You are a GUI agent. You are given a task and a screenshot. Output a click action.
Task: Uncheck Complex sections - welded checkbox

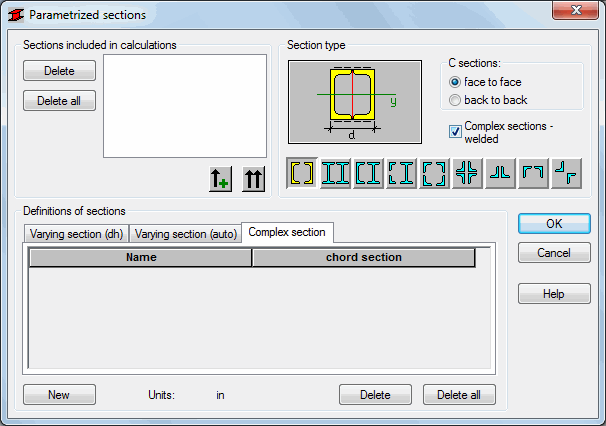(x=456, y=129)
